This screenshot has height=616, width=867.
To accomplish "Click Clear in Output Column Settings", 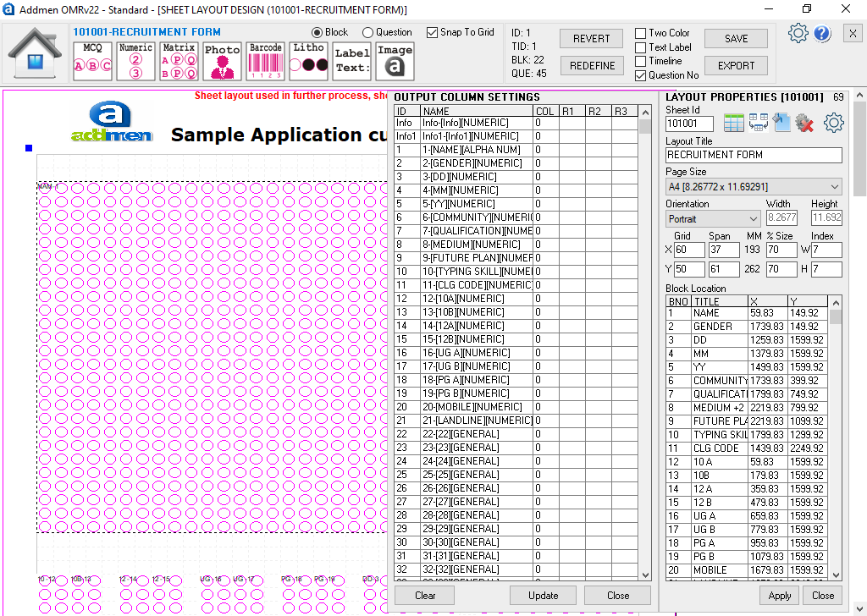I will pyautogui.click(x=425, y=596).
